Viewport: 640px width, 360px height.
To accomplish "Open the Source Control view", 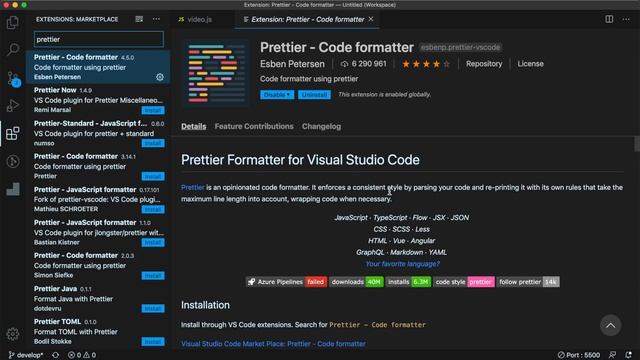I will click(x=13, y=78).
